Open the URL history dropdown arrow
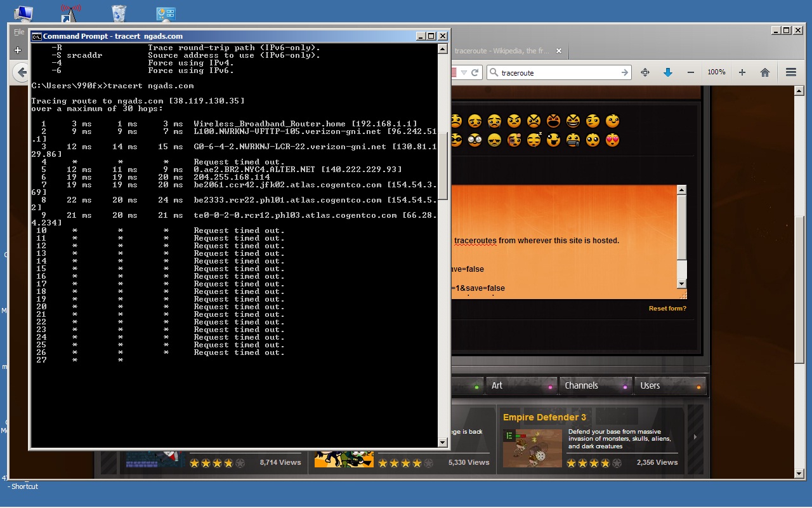The width and height of the screenshot is (812, 508). 462,72
